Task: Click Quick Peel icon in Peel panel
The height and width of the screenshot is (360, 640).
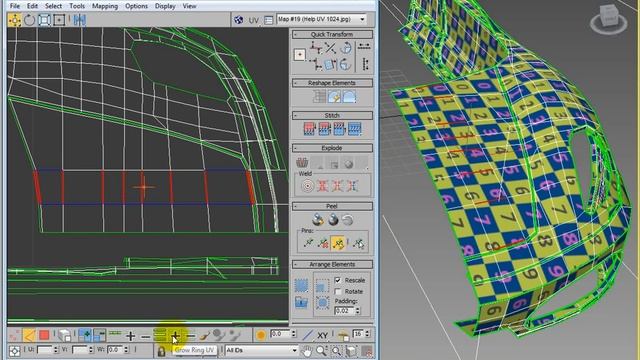Action: coord(318,220)
